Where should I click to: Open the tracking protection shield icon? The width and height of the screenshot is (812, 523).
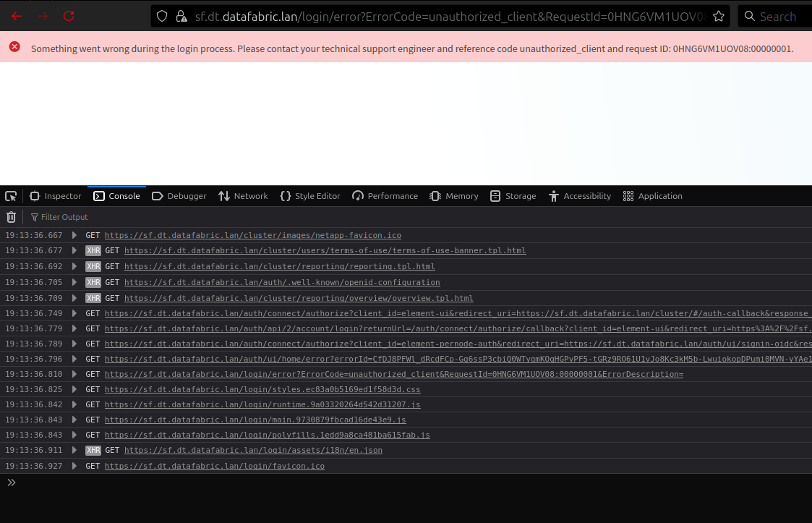(162, 16)
